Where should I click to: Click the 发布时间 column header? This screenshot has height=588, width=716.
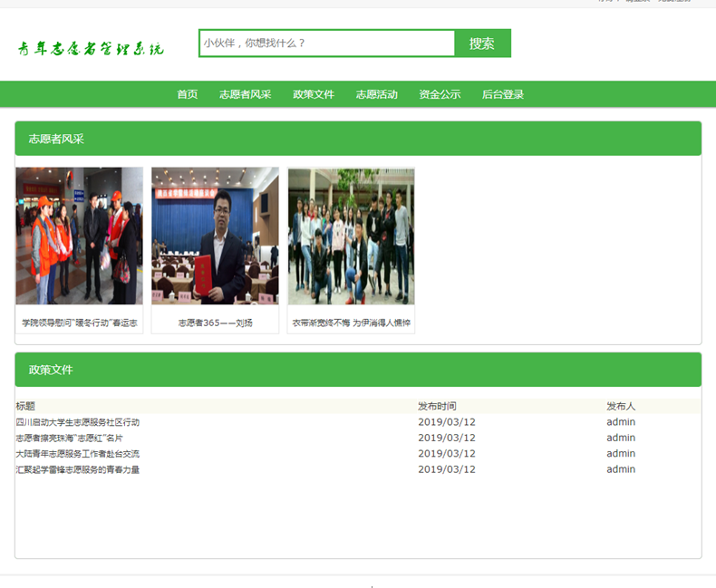click(437, 406)
